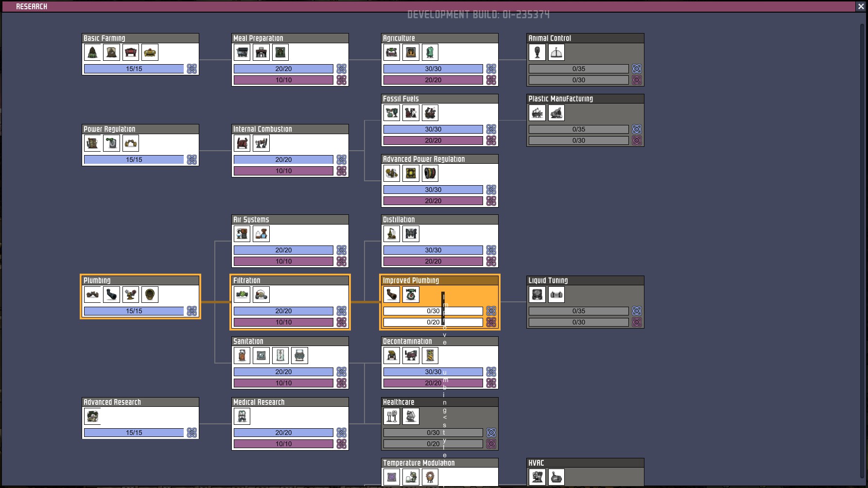868x488 pixels.
Task: Select the Pitcher Pump icon in Plumbing
Action: [130, 295]
